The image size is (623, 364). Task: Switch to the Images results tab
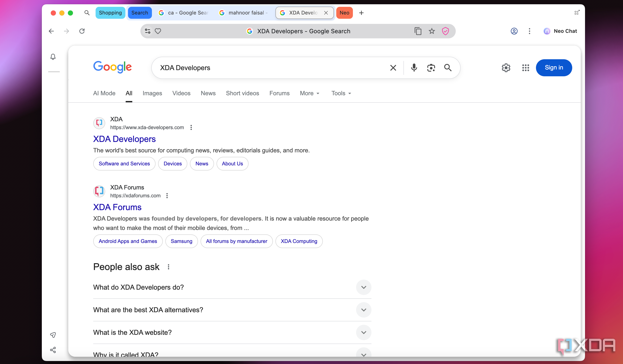[152, 93]
